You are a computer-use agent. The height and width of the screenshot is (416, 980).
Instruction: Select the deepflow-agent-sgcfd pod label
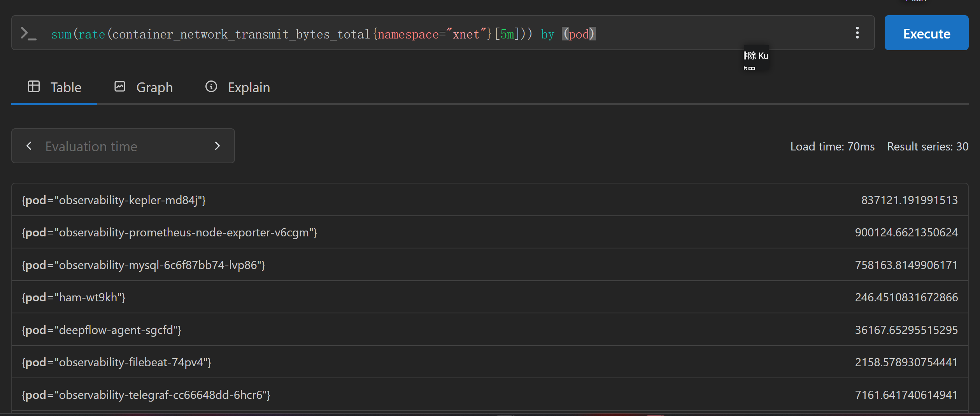102,330
